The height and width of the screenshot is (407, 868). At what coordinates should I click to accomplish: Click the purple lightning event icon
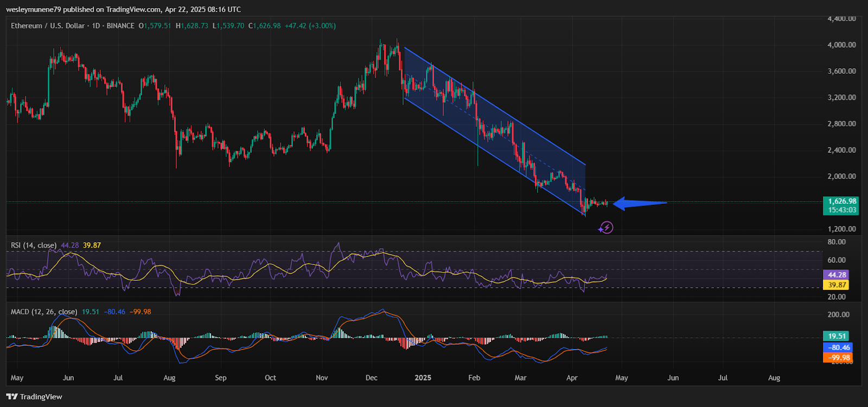tap(606, 228)
